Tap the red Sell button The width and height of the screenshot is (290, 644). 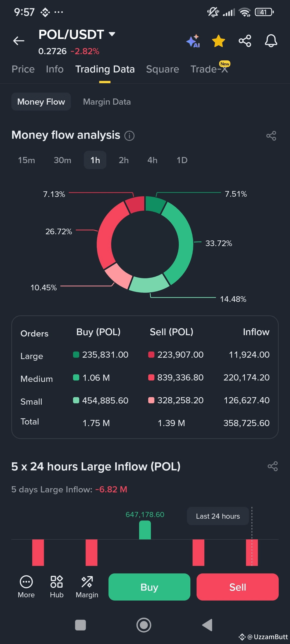[238, 587]
